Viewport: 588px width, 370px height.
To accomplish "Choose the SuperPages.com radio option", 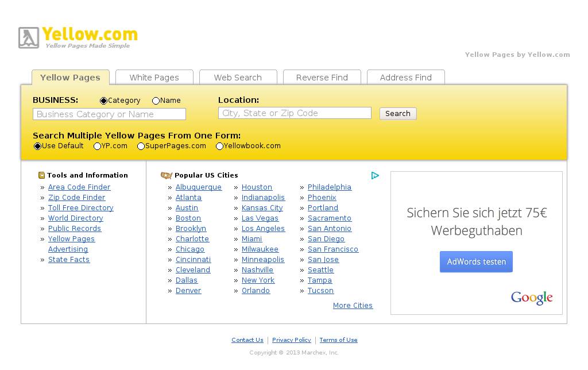I will (x=141, y=147).
